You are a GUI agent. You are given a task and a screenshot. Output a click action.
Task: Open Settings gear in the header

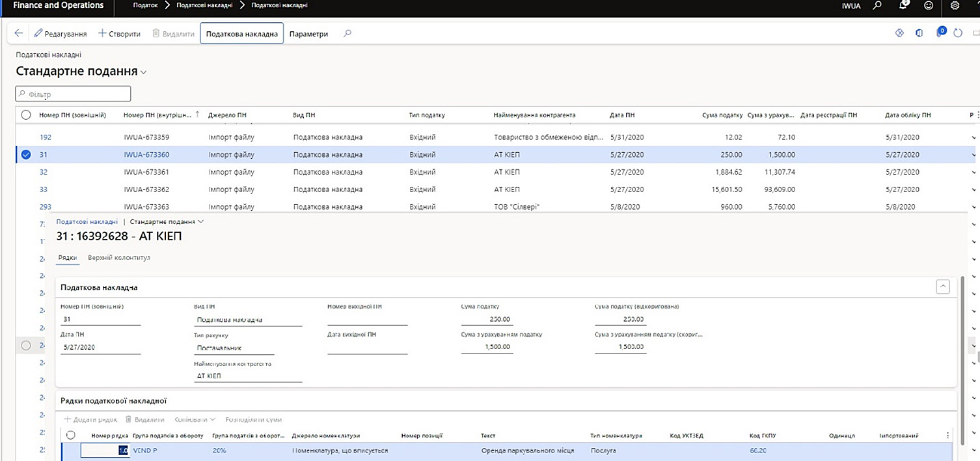tap(955, 6)
